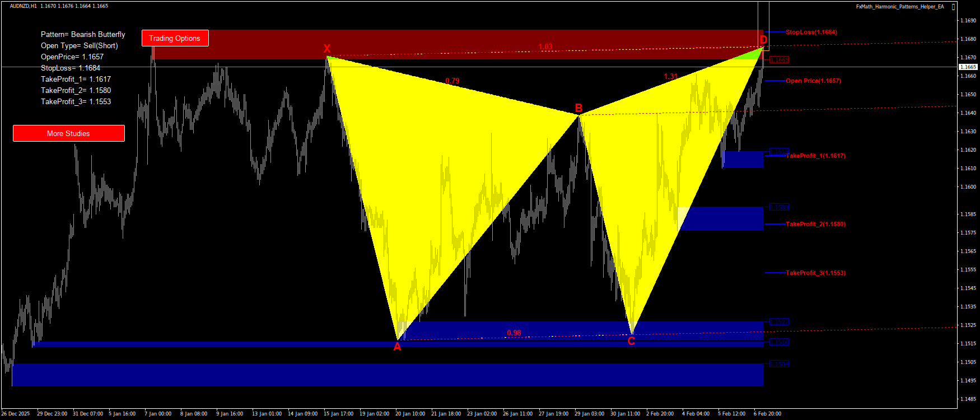Click the Pattern= Bearish Butterfly text

click(83, 35)
